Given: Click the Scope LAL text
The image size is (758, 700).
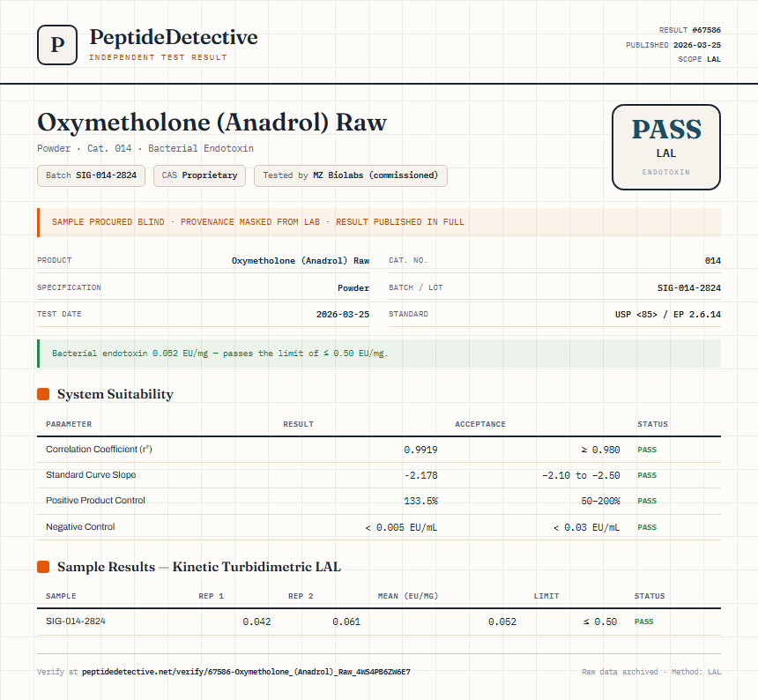Looking at the screenshot, I should tap(699, 59).
